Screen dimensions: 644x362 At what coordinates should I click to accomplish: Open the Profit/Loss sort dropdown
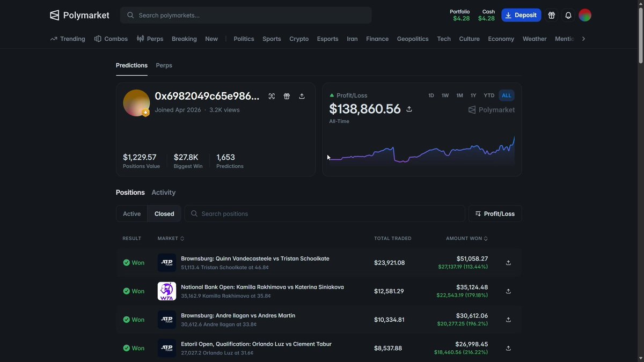[495, 213]
